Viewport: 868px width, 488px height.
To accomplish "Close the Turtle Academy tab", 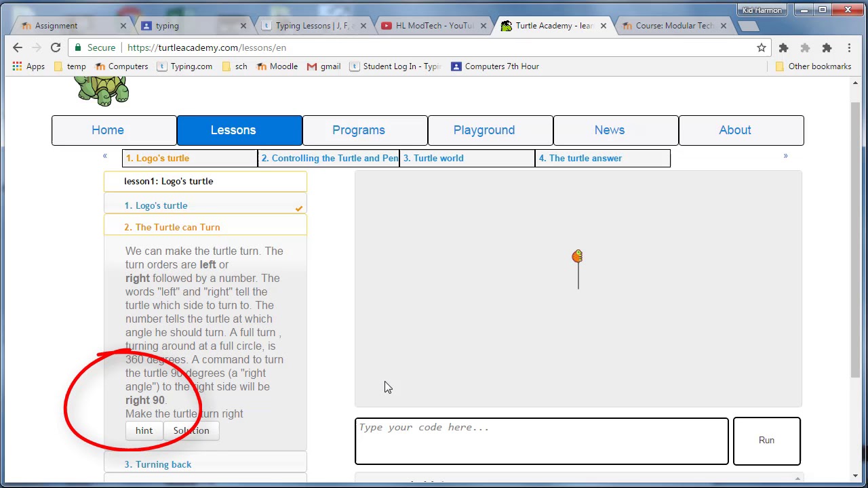I will point(604,26).
